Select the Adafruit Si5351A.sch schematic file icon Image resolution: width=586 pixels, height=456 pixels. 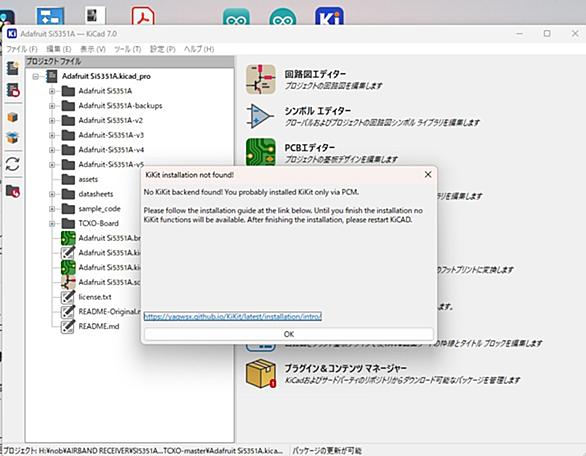(68, 282)
